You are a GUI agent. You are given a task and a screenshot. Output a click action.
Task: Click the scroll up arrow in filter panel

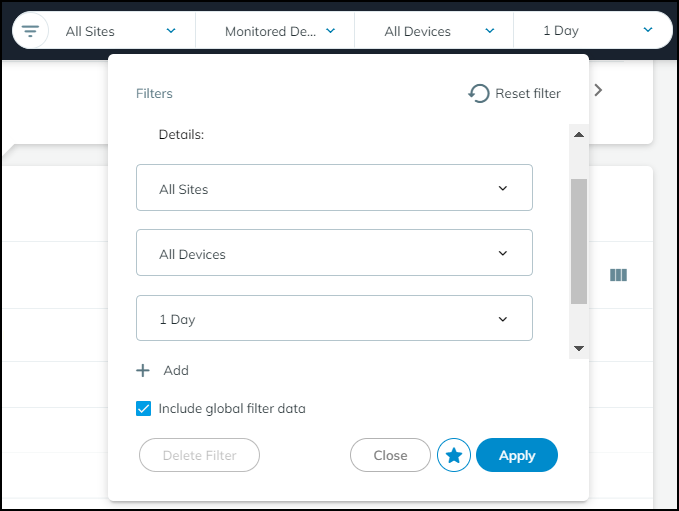coord(578,135)
